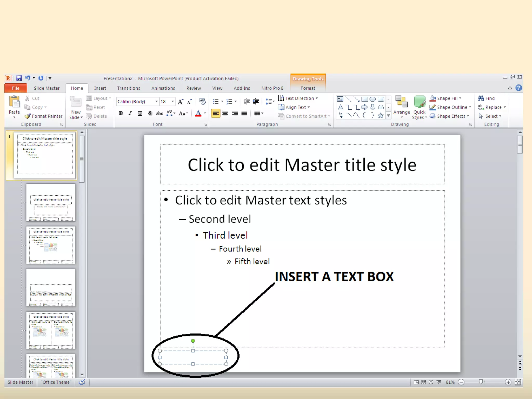The width and height of the screenshot is (532, 399).
Task: Click the Increase Font Size icon
Action: point(181,102)
